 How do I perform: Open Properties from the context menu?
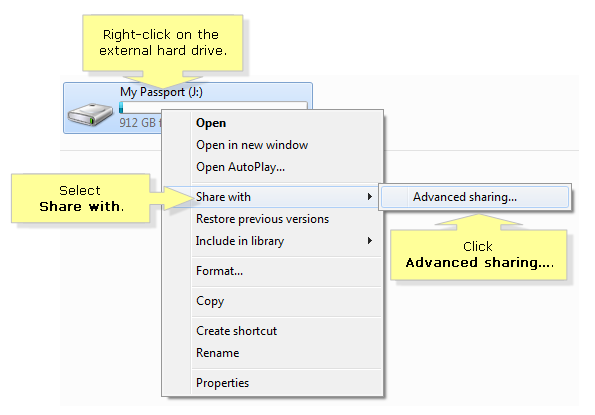point(222,383)
